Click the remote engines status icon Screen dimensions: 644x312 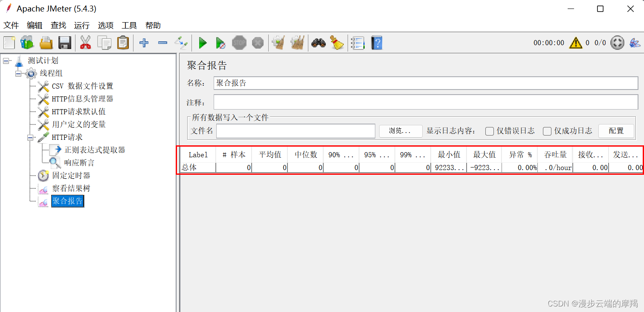pyautogui.click(x=617, y=43)
